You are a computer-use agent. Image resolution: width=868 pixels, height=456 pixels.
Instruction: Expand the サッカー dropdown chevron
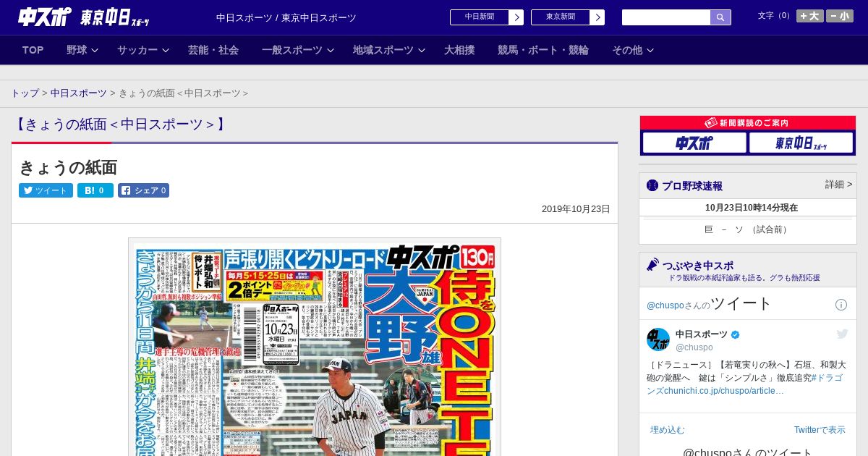(x=165, y=50)
